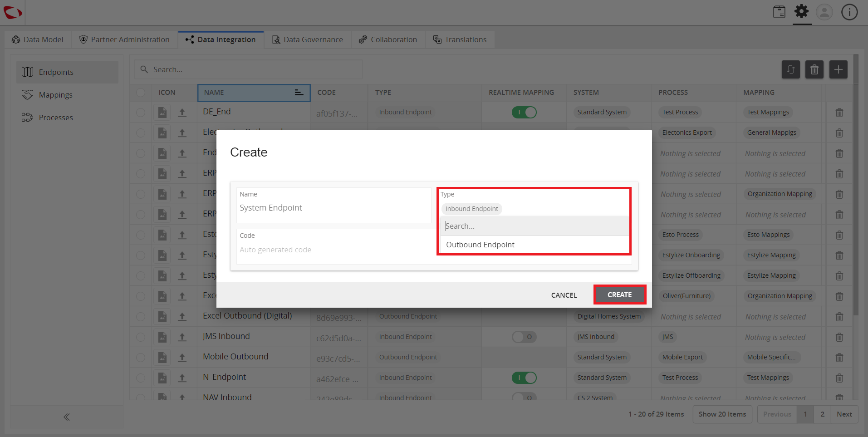Click upload icon in Mobile Outbound row
This screenshot has width=868, height=437.
point(182,358)
